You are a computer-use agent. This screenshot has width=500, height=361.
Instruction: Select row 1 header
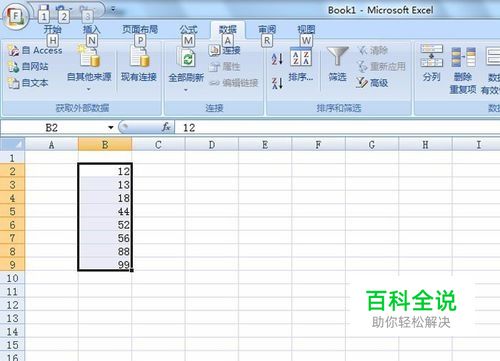12,158
